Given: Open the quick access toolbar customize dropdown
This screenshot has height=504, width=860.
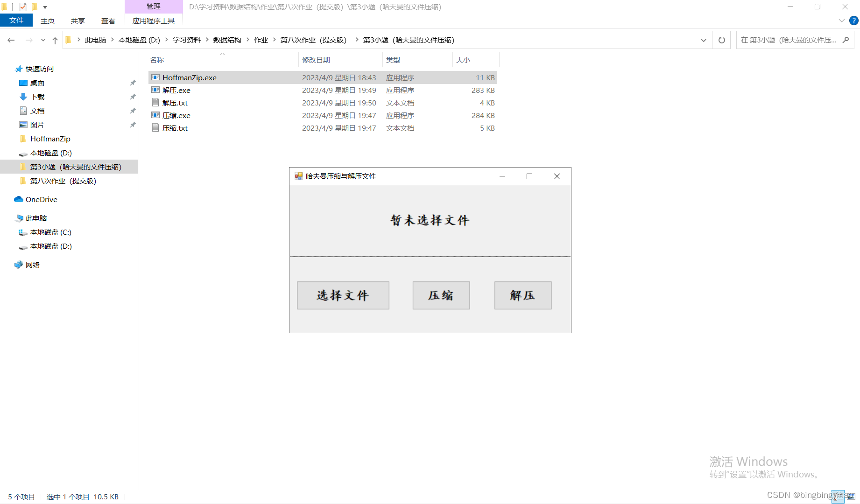Looking at the screenshot, I should (x=45, y=7).
